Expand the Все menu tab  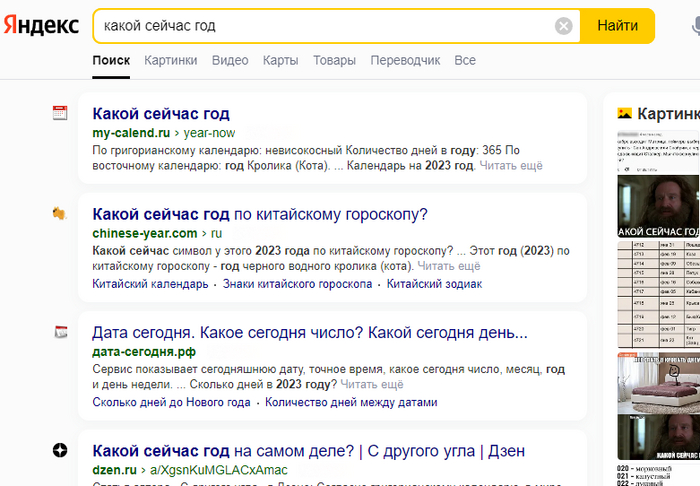(x=465, y=60)
